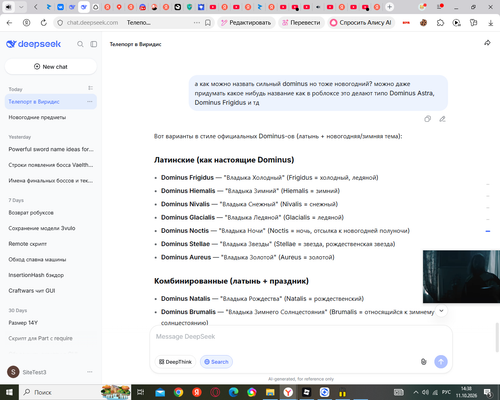Open the cookie extension icon
The image size is (500, 400).
[x=423, y=23]
